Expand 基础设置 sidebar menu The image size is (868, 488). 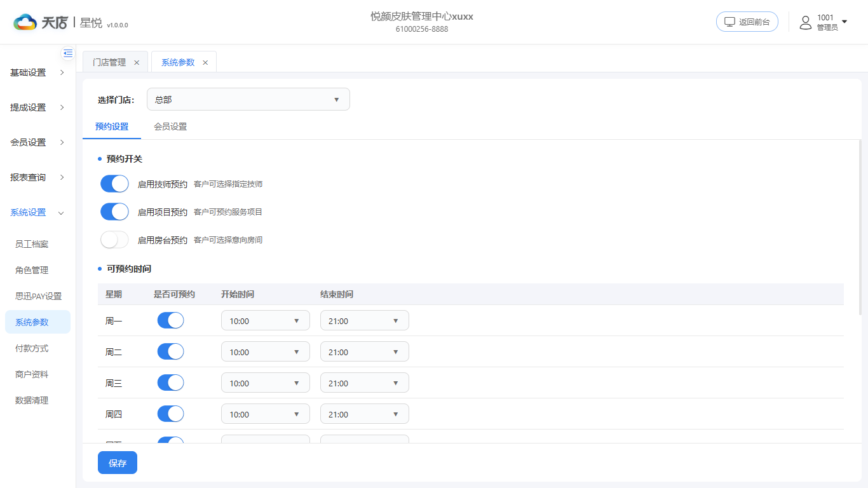[x=37, y=72]
